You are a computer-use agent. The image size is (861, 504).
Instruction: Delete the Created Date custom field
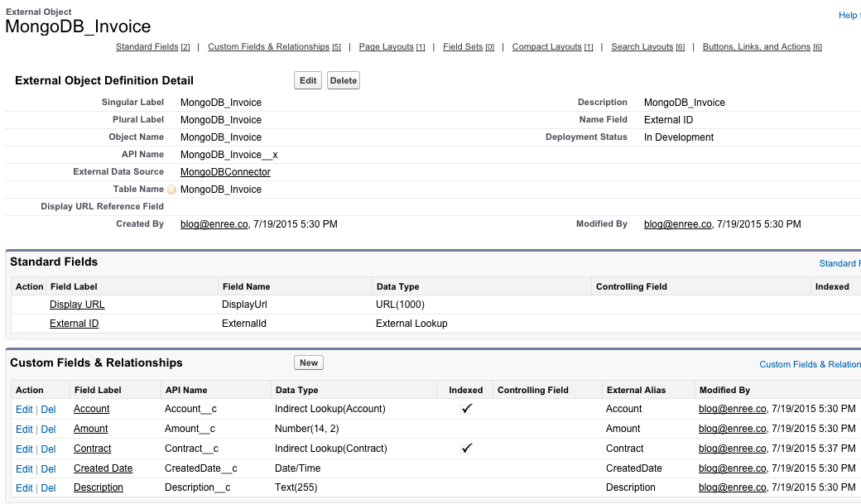point(48,468)
